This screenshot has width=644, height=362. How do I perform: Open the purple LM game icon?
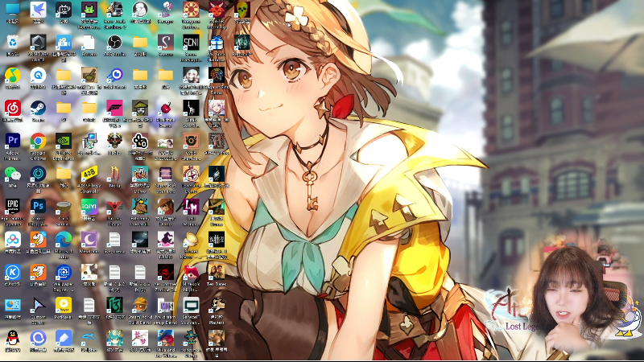click(191, 207)
